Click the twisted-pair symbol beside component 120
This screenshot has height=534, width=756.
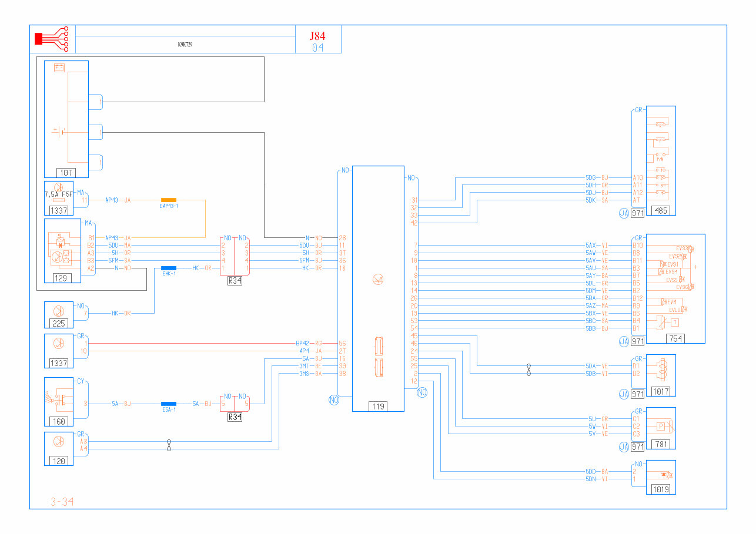(x=169, y=445)
